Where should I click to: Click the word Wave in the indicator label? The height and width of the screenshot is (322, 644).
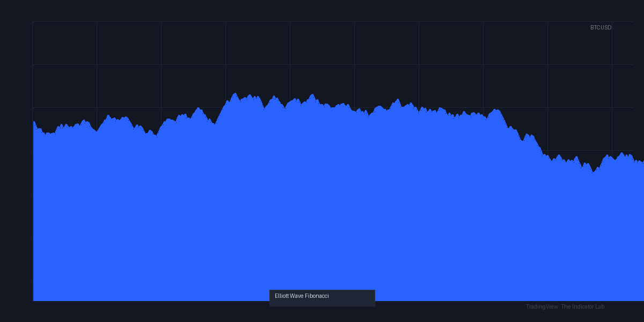click(x=297, y=296)
